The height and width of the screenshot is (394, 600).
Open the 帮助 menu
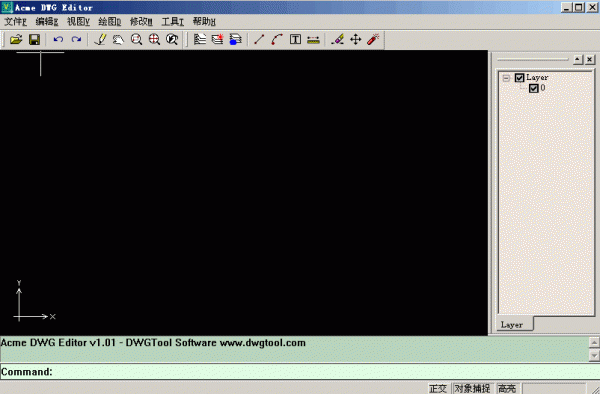pyautogui.click(x=204, y=22)
